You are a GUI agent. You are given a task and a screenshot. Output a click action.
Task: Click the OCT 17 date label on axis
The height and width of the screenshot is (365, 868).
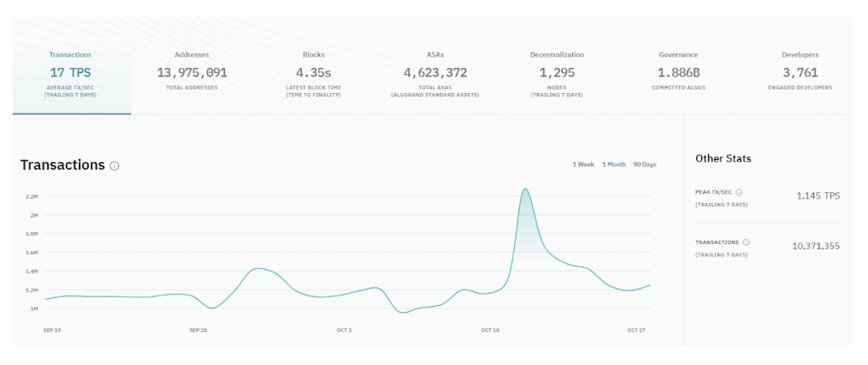pyautogui.click(x=636, y=330)
